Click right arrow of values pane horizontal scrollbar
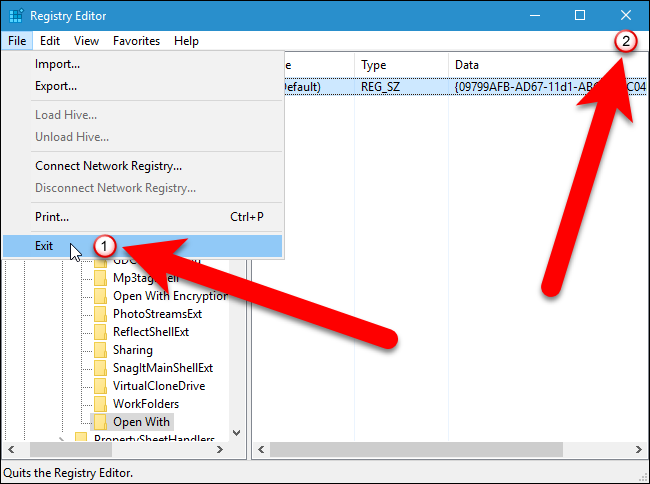Image resolution: width=650 pixels, height=484 pixels. pyautogui.click(x=639, y=450)
